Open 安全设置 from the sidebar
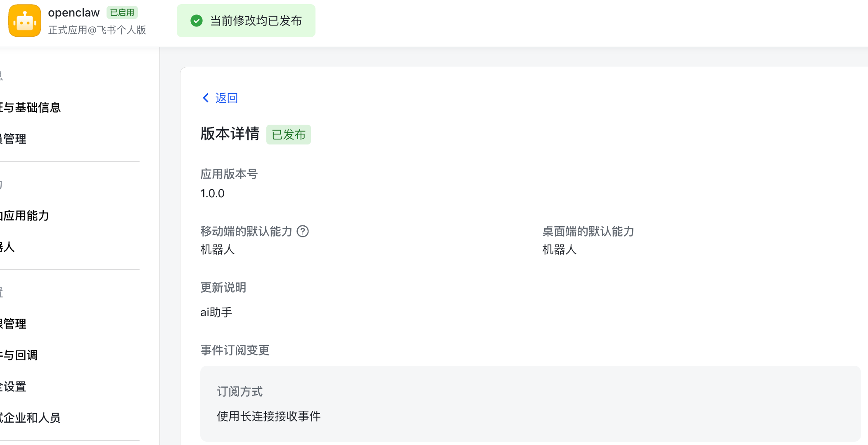 [13, 386]
